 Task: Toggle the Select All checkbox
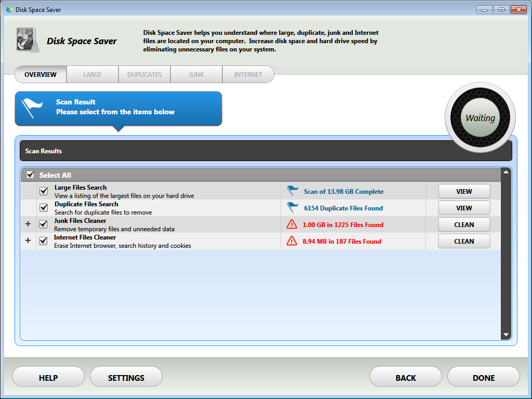tap(30, 175)
